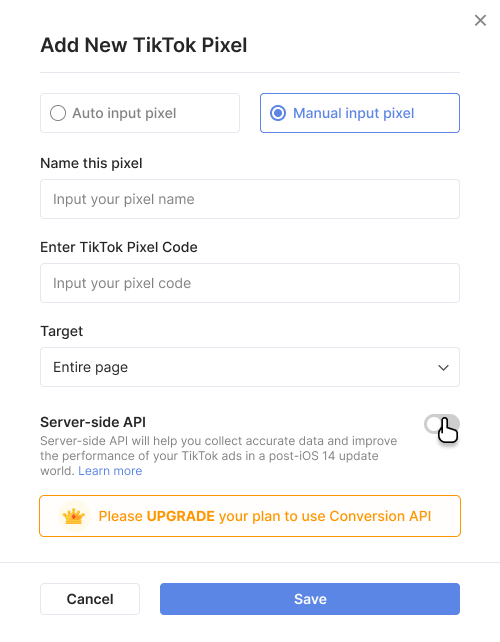Close the Add New TikTok Pixel dialog

pos(480,20)
